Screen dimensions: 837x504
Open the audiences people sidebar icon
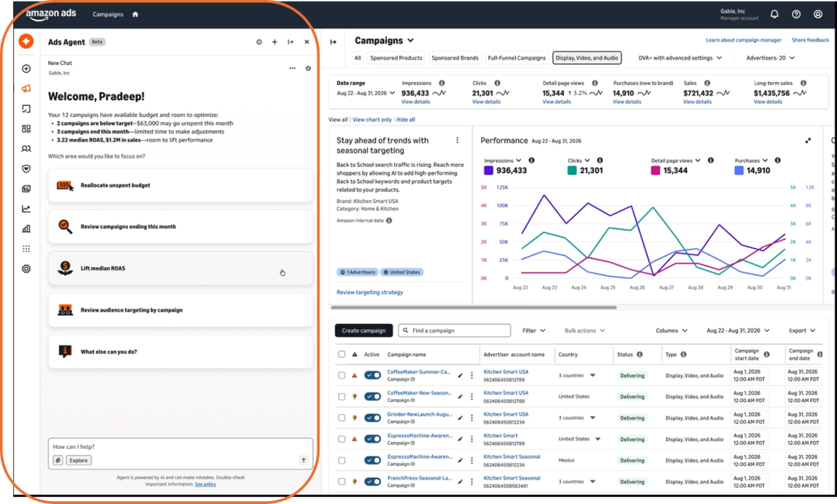tap(26, 149)
